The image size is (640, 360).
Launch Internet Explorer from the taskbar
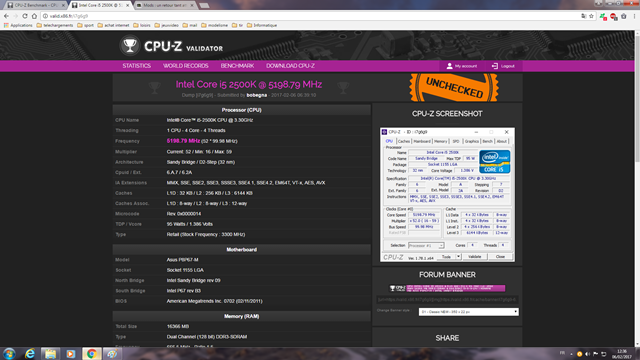30,353
